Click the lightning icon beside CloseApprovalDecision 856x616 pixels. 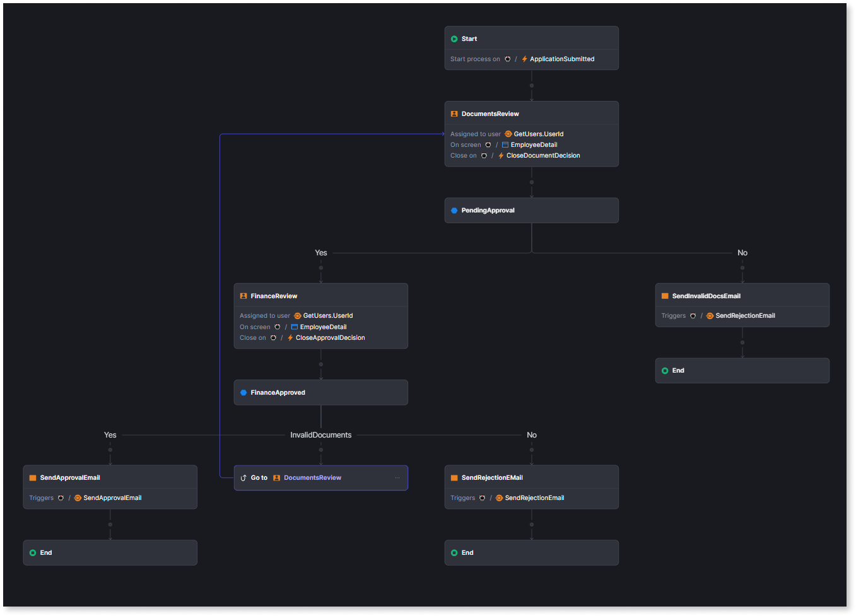pyautogui.click(x=290, y=337)
